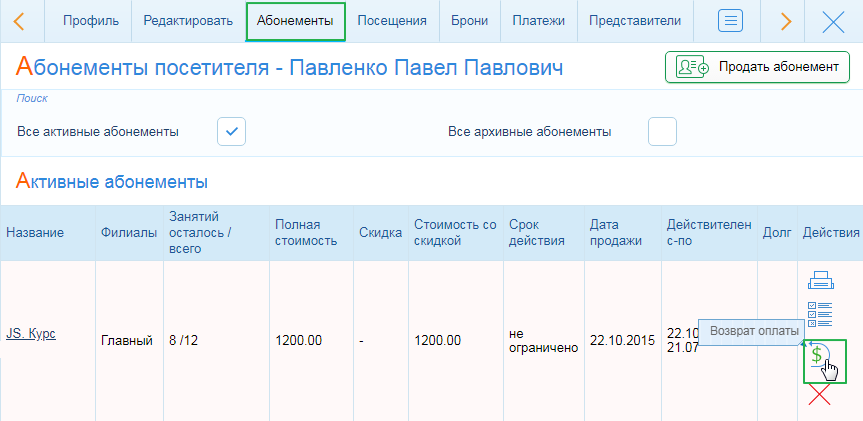The width and height of the screenshot is (863, 421).
Task: Close the panel with the blue X
Action: (832, 21)
